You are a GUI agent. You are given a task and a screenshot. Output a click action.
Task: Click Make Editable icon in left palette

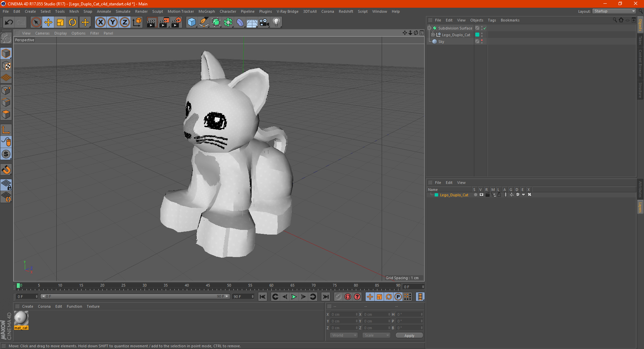coord(6,38)
